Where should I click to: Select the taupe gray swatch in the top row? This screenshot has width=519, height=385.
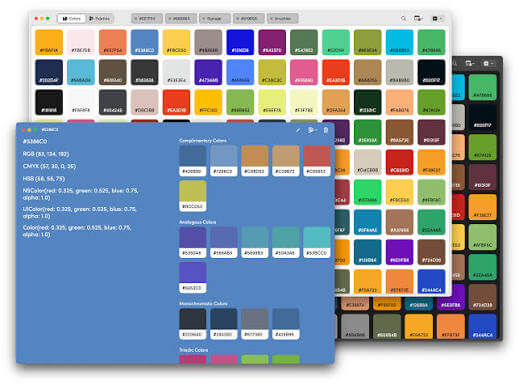[x=208, y=42]
